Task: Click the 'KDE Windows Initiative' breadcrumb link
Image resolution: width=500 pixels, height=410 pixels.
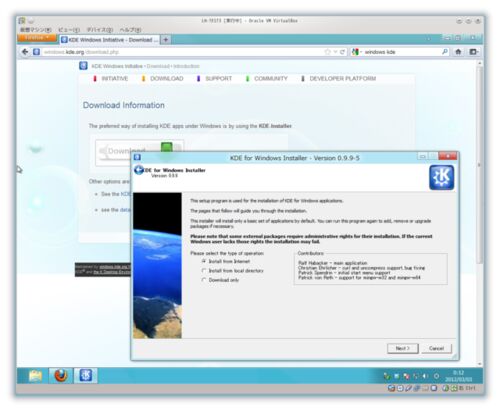Action: point(117,66)
